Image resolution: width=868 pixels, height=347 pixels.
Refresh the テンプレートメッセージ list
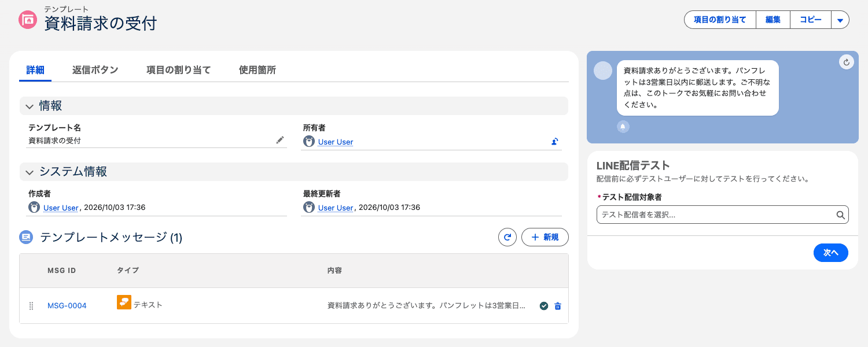point(507,237)
